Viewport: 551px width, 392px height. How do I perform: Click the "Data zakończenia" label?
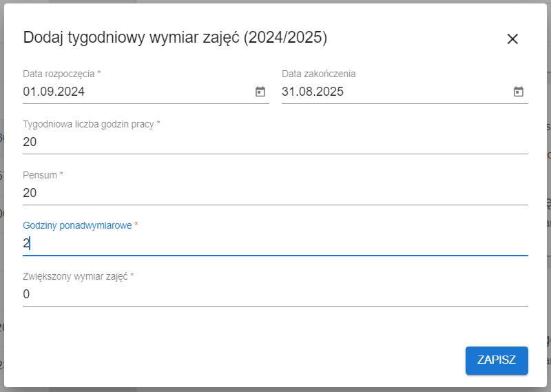tap(319, 73)
